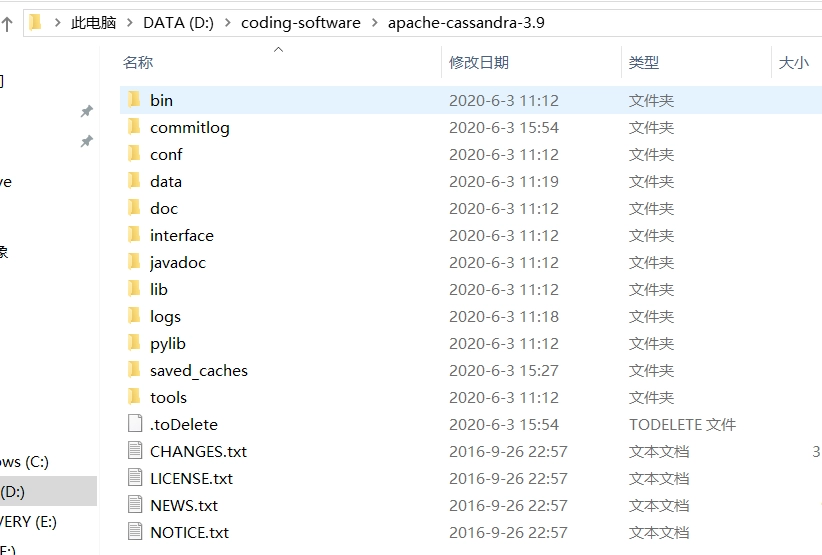Select the interface folder name

181,235
